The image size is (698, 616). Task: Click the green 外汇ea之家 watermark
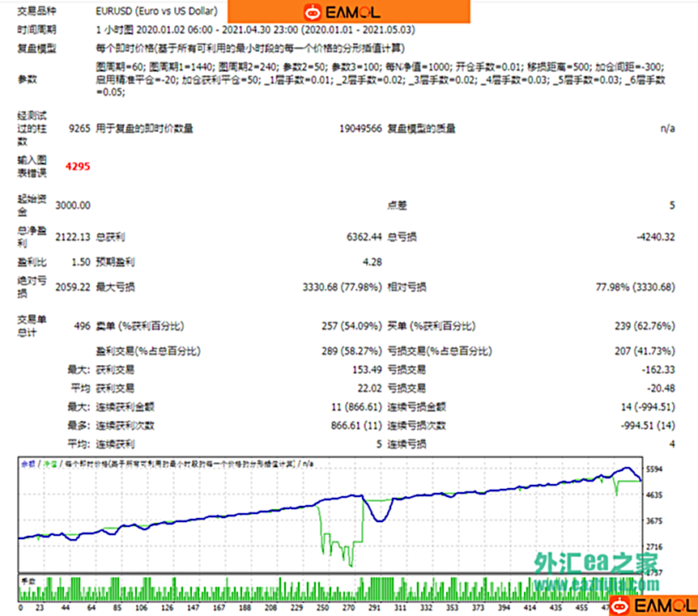pos(595,563)
